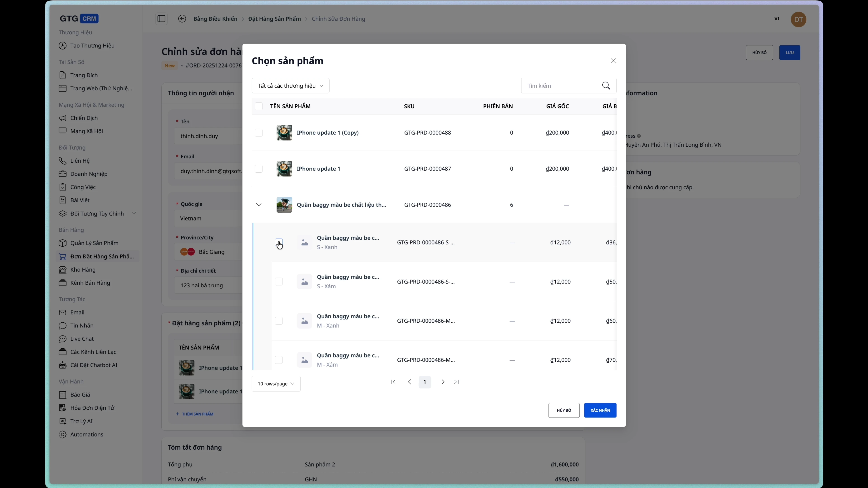Click the HỦY BỎ button in dialog

(563, 410)
